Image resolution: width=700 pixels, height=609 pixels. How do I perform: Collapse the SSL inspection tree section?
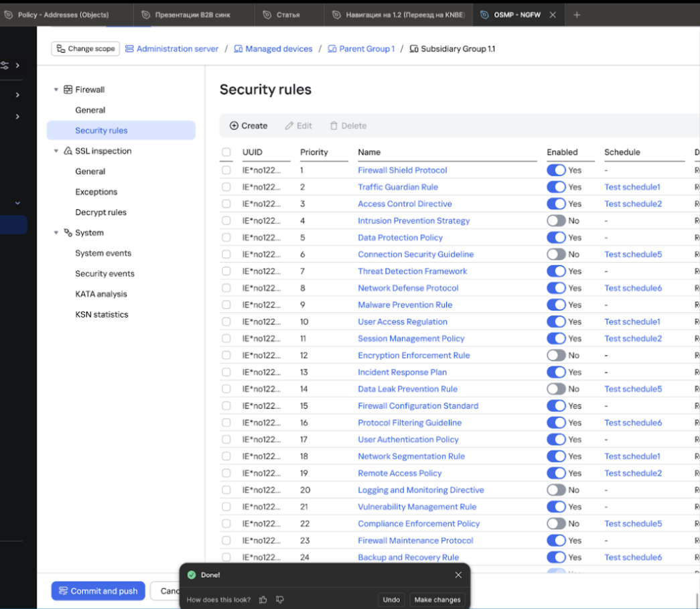[56, 151]
